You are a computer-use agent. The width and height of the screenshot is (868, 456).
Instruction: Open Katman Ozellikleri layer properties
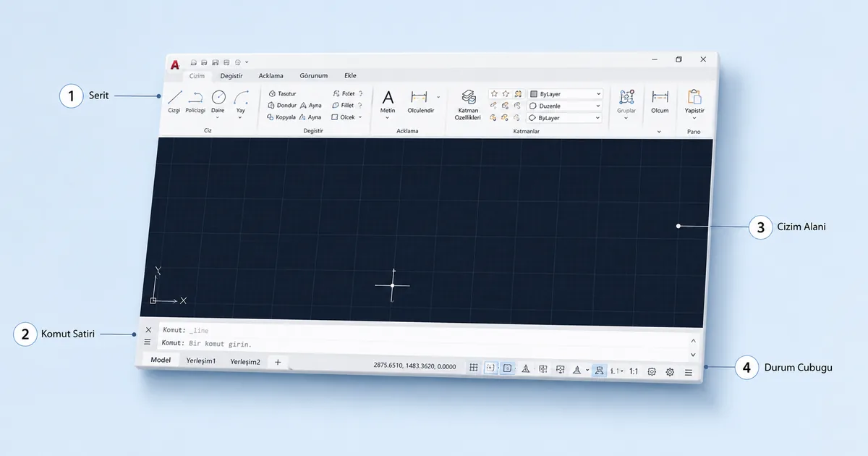click(x=468, y=105)
